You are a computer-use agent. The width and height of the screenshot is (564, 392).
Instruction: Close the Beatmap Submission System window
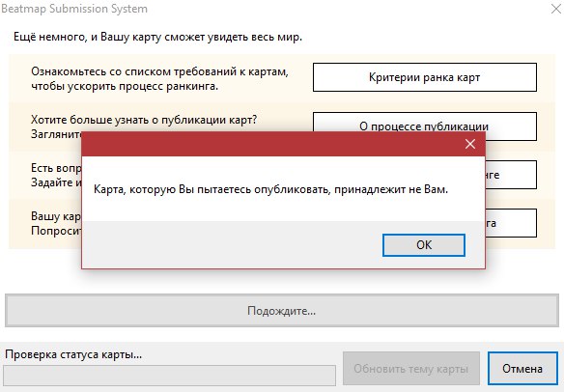click(x=556, y=9)
